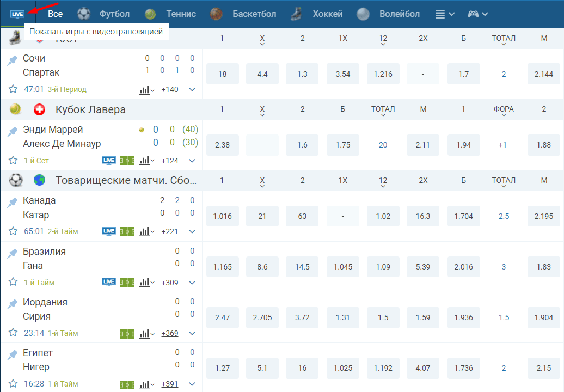Favorite the Бразилия – Гана match
Image resolution: width=564 pixels, height=392 pixels.
tap(13, 281)
